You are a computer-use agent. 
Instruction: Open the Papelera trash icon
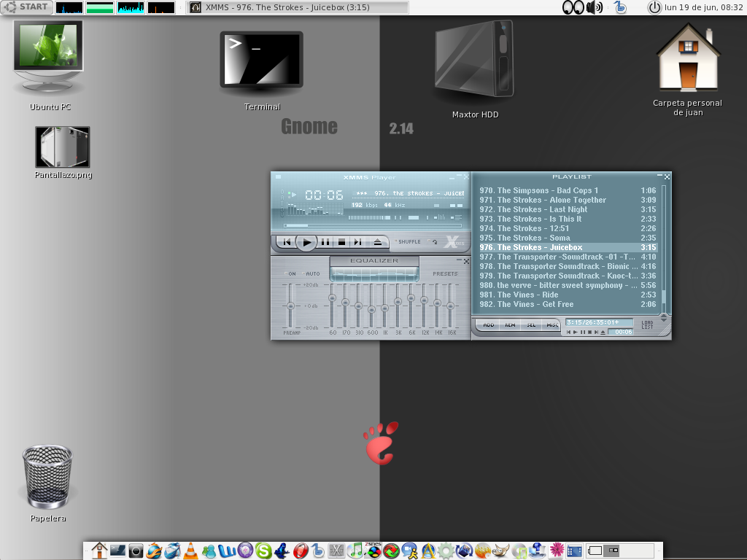click(x=47, y=483)
